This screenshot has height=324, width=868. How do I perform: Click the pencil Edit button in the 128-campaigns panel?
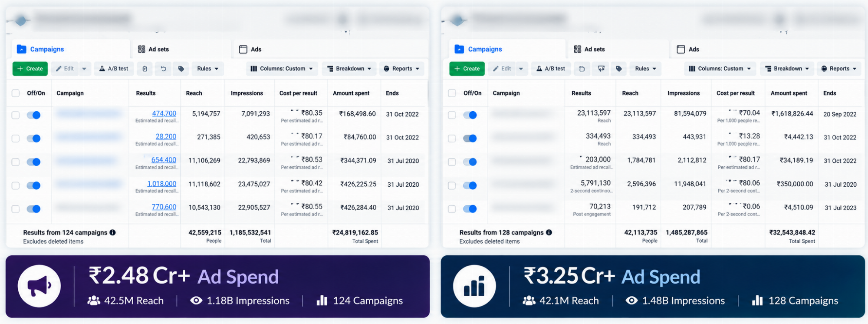502,69
